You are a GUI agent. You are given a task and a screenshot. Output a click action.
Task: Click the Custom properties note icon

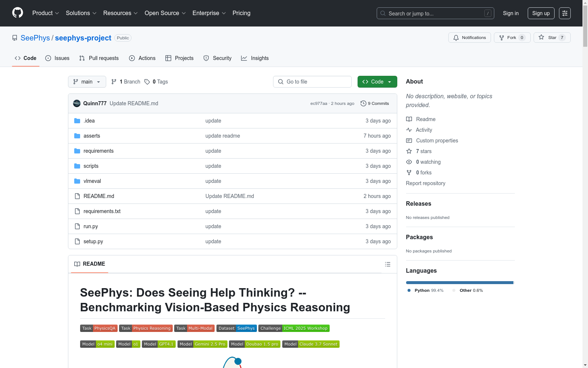pyautogui.click(x=409, y=141)
